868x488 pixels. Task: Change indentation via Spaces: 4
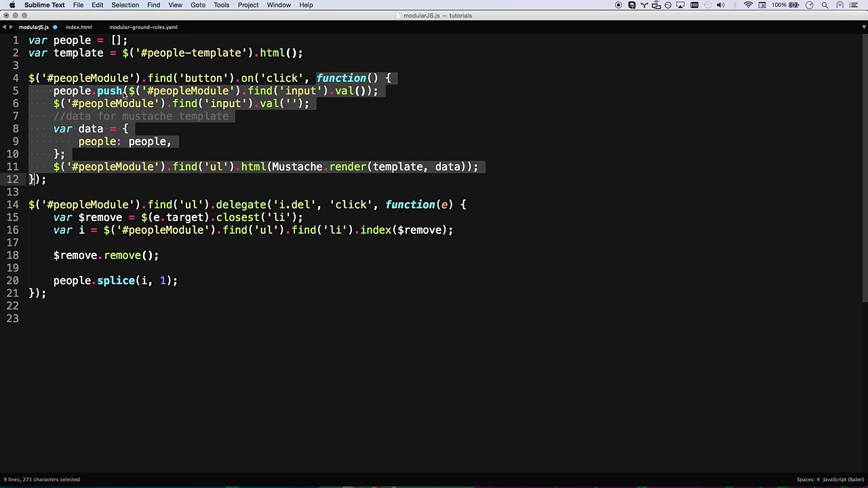point(808,479)
